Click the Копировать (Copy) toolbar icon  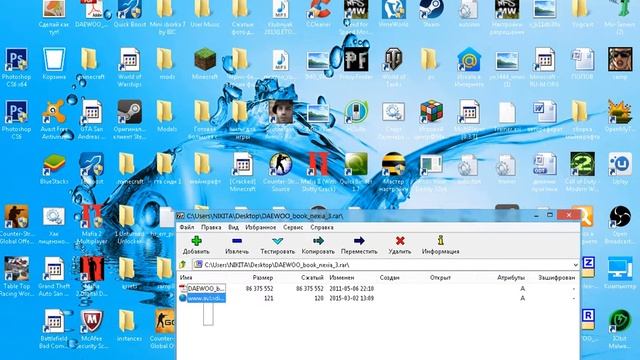tap(318, 241)
